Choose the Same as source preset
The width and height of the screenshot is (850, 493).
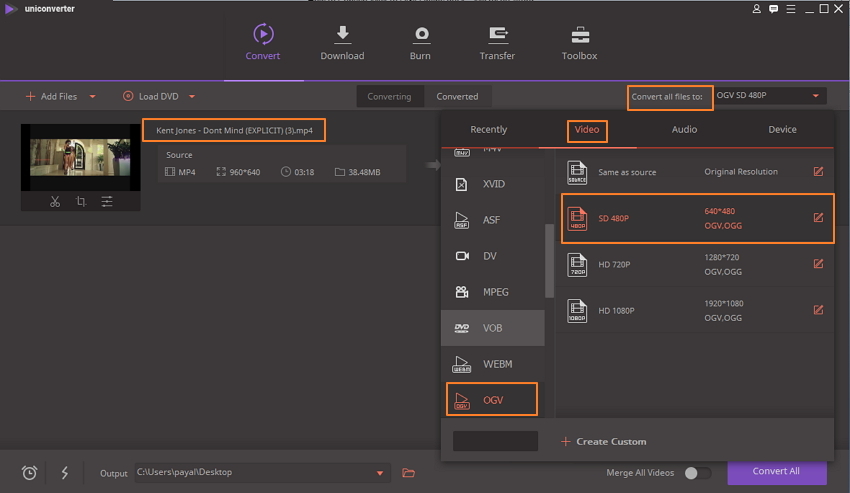(697, 172)
